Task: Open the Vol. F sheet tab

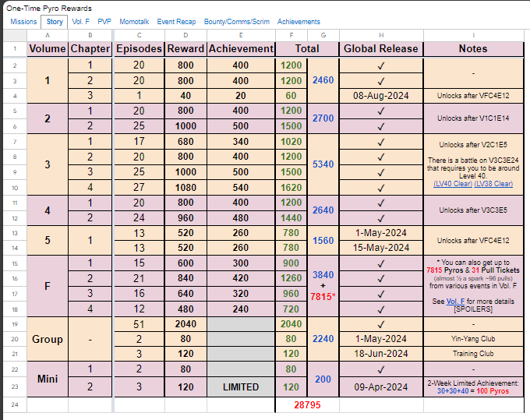Action: pyautogui.click(x=80, y=22)
